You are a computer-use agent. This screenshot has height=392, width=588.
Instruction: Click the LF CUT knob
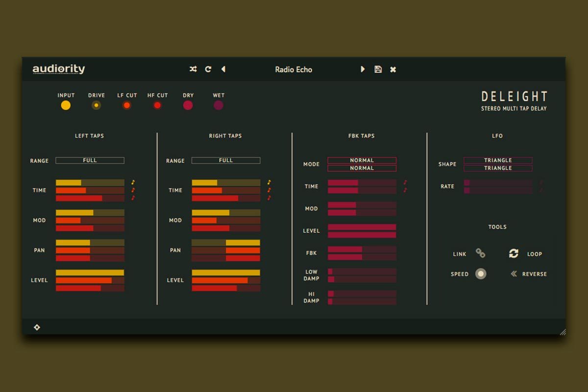point(127,105)
